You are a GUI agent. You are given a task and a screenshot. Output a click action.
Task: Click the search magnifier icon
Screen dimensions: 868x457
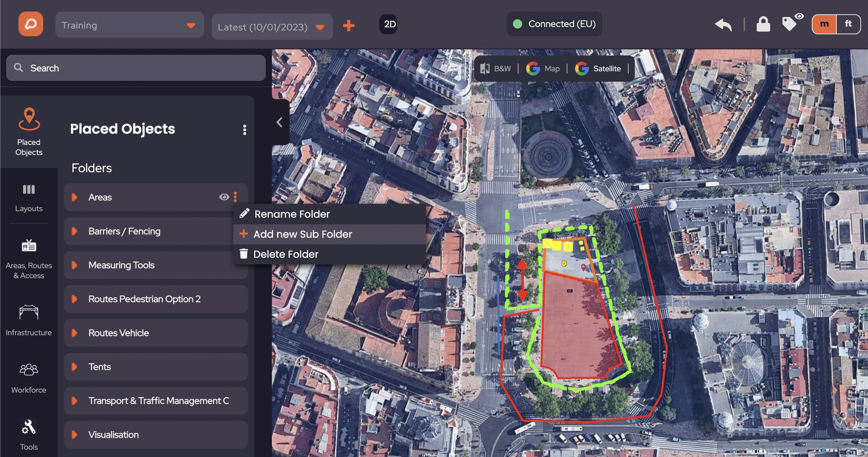(18, 67)
